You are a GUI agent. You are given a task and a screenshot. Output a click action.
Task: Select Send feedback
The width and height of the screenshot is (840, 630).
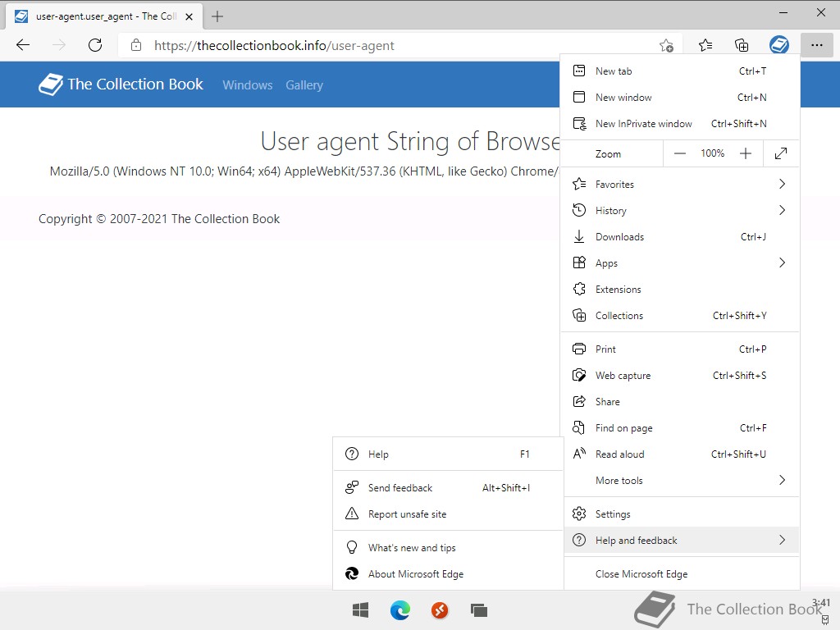(448, 487)
